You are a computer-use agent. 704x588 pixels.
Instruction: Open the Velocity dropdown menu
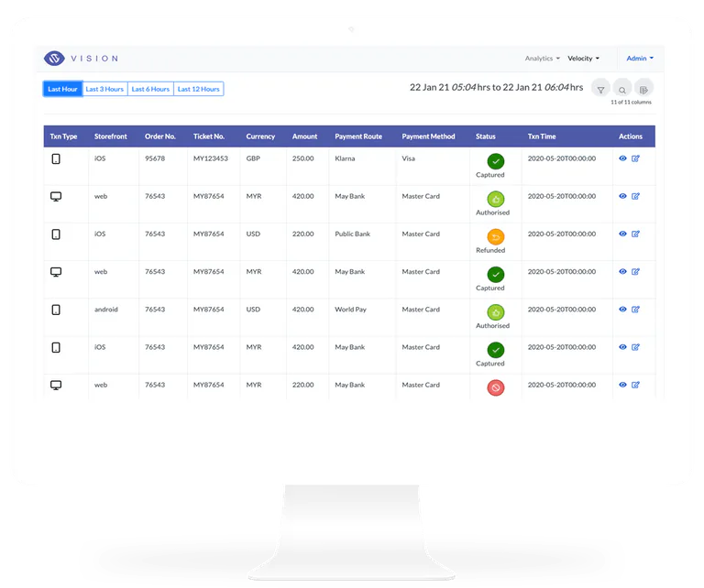point(583,59)
